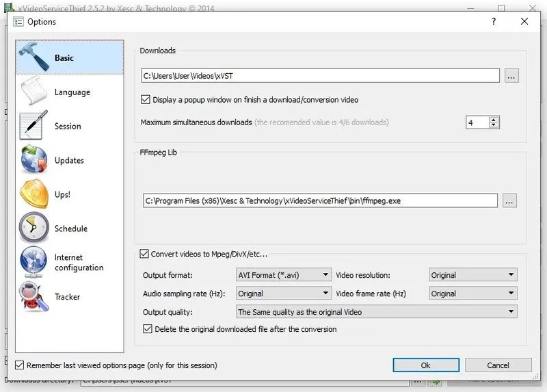This screenshot has height=392, width=547.
Task: Click the help question mark button
Action: 494,21
